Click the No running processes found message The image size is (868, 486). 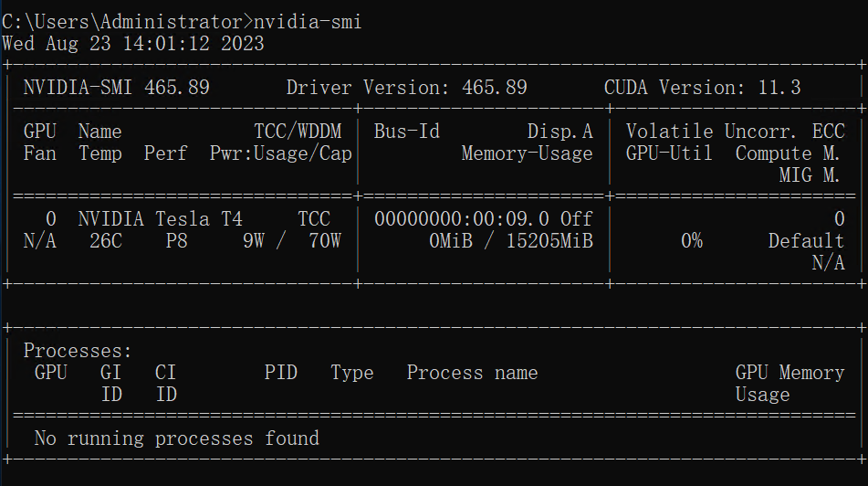tap(177, 438)
